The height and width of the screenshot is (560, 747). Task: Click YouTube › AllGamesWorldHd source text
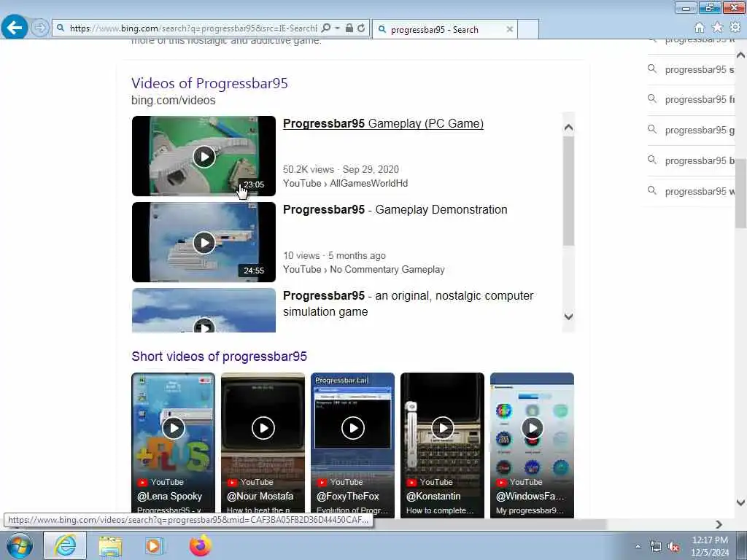345,183
